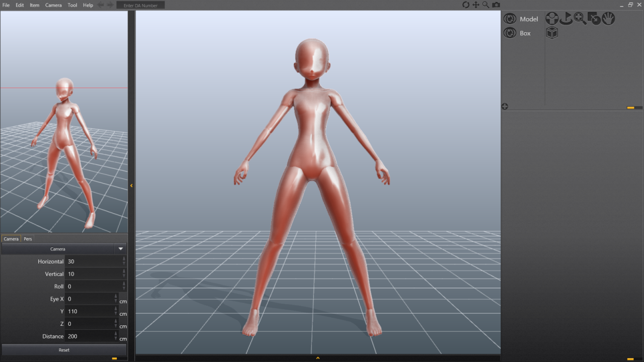The height and width of the screenshot is (362, 644).
Task: Collapse left panel with the yellow arrow
Action: tap(131, 186)
